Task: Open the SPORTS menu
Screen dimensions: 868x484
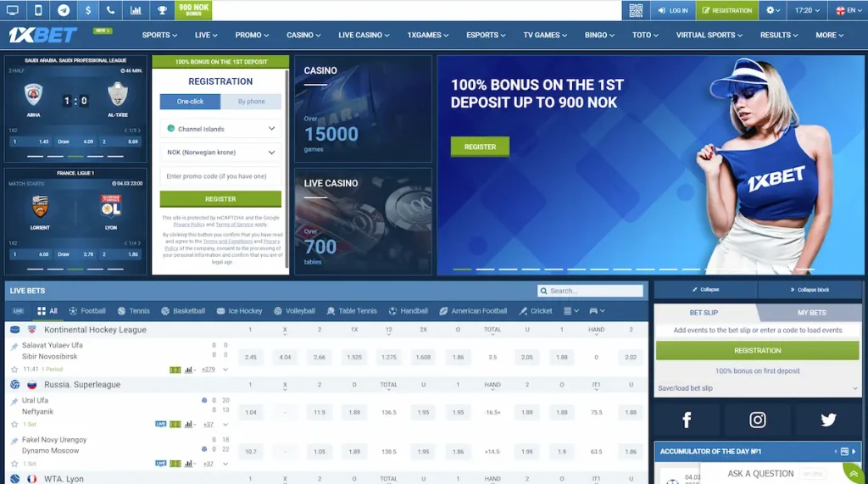Action: (159, 35)
